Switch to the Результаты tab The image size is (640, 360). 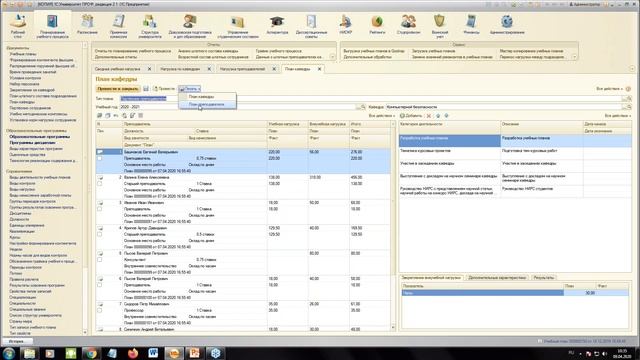click(544, 278)
